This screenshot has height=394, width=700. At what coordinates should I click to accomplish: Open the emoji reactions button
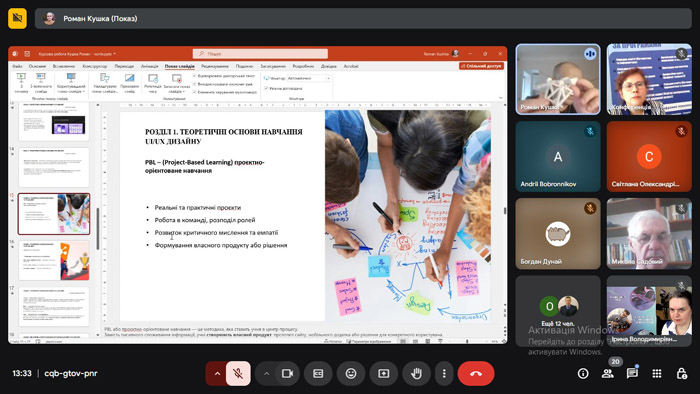[351, 373]
